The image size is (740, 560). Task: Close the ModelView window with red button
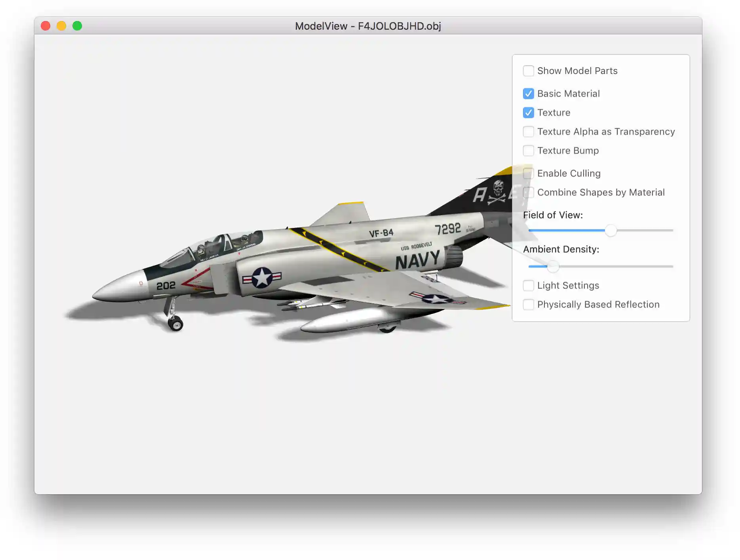point(46,26)
